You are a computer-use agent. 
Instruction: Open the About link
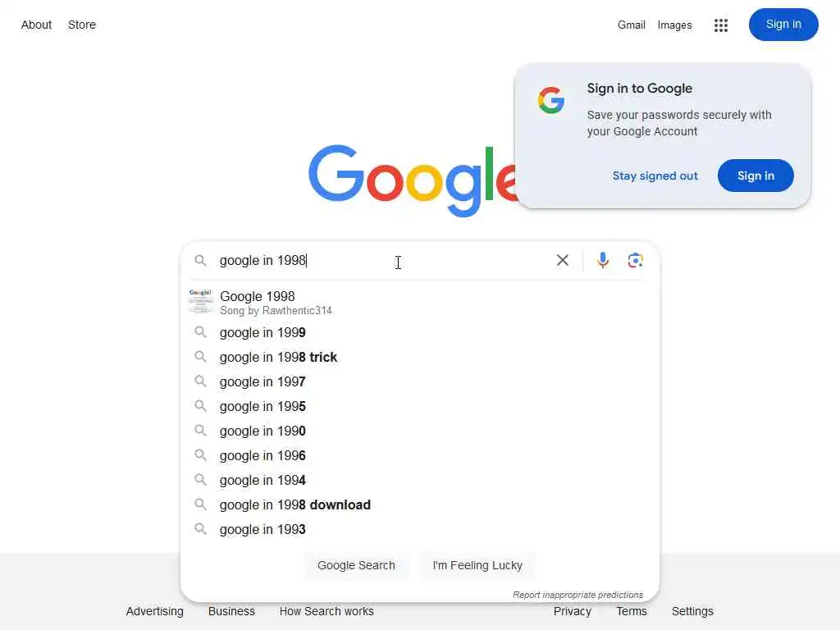tap(36, 25)
